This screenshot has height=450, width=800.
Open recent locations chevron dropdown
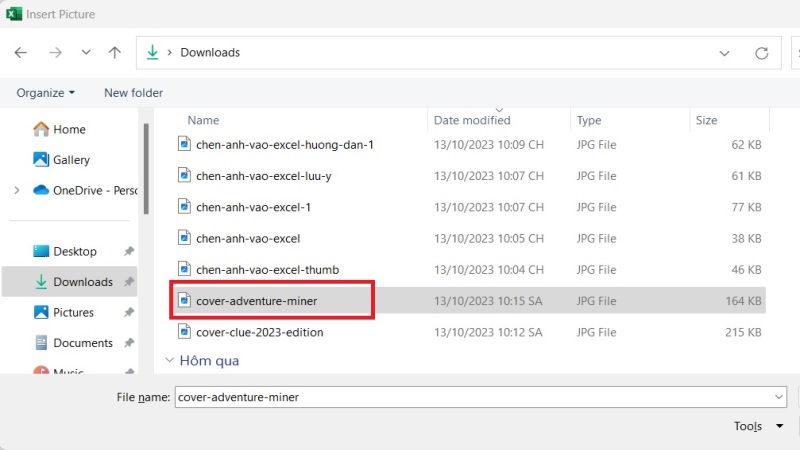pos(86,52)
